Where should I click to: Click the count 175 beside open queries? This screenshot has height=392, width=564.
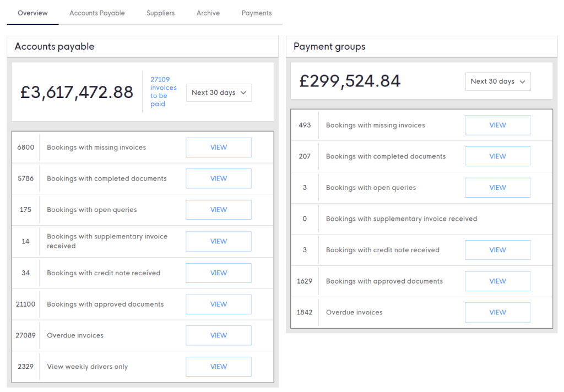25,210
